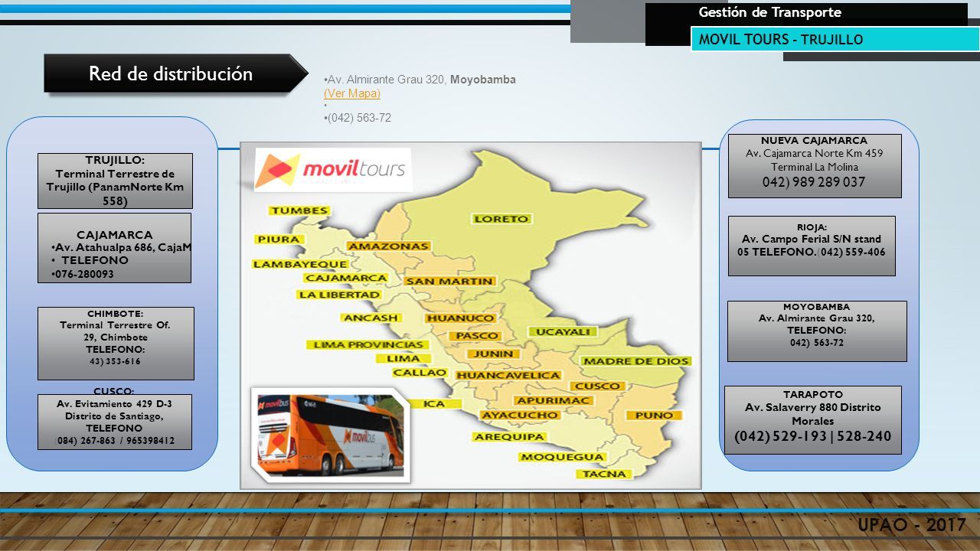
Task: Click the HUANCAVELICA label on the map
Action: click(x=508, y=376)
